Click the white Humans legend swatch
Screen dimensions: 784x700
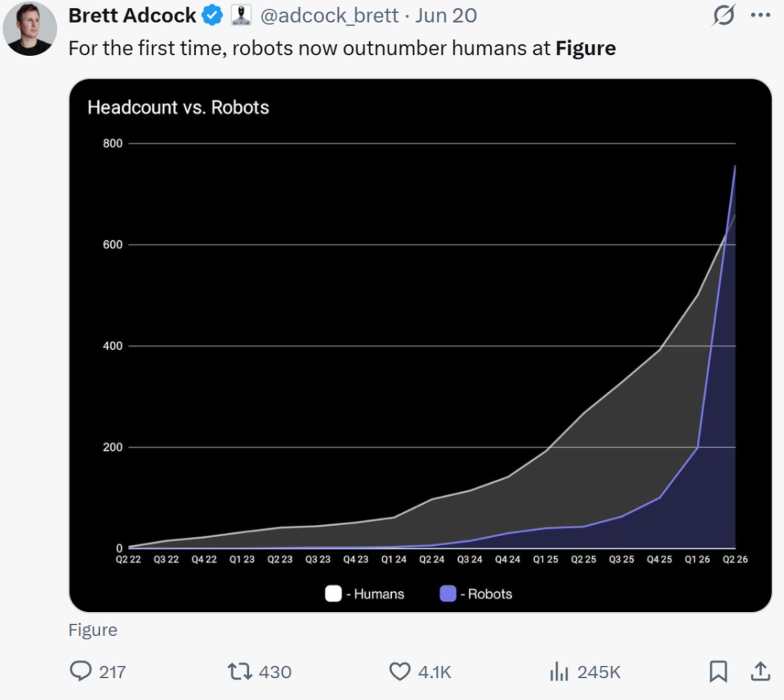pos(333,593)
